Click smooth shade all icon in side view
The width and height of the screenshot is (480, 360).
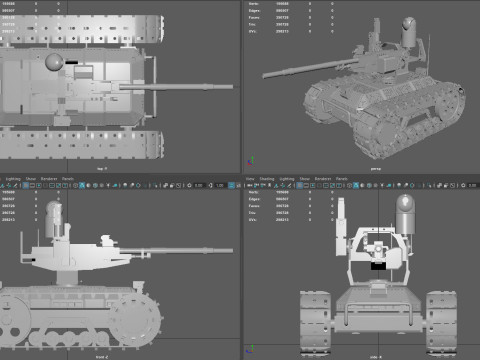[x=356, y=185]
